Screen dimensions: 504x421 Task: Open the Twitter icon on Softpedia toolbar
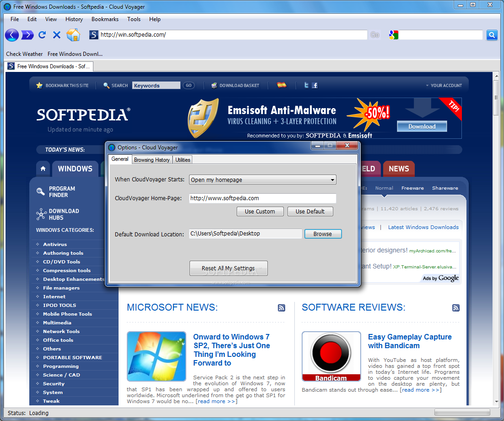(306, 85)
